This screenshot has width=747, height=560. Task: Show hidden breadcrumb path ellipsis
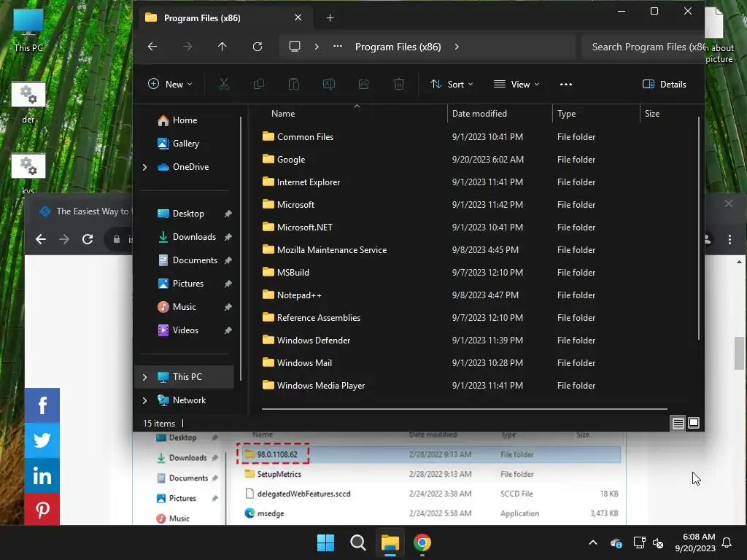[338, 46]
